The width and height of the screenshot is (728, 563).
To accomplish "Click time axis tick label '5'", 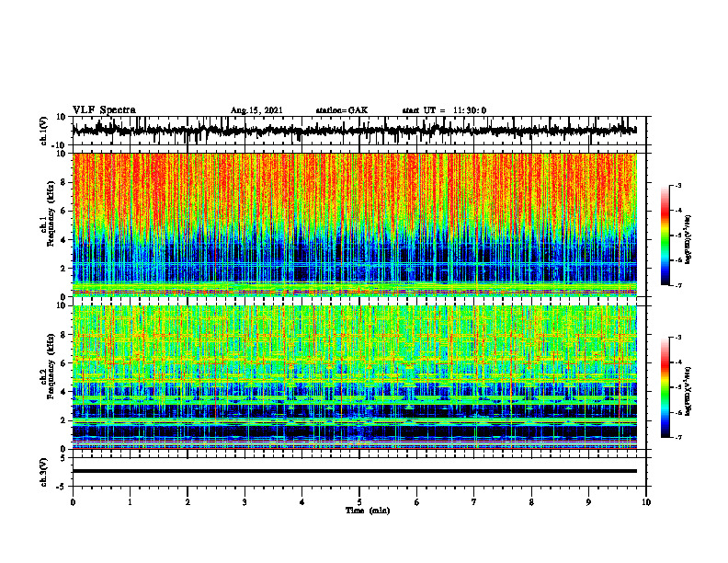I will click(x=359, y=502).
